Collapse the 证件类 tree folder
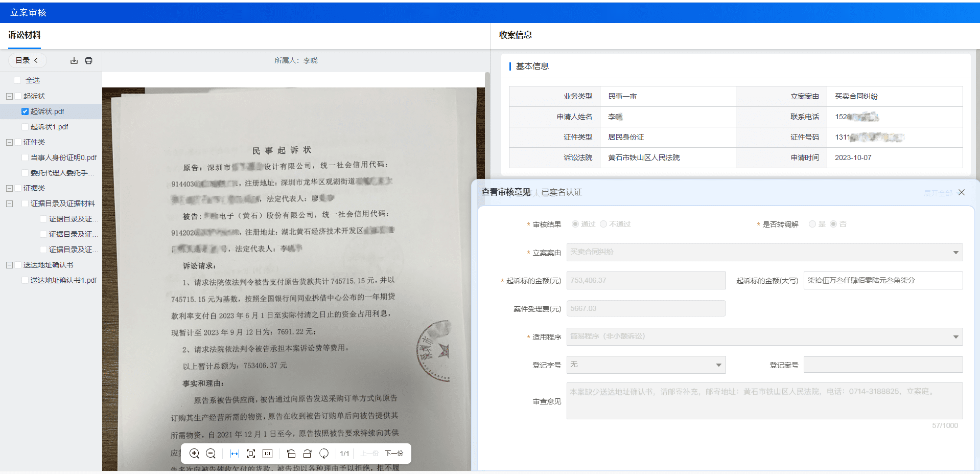Viewport: 980px width, 474px height. click(x=9, y=142)
